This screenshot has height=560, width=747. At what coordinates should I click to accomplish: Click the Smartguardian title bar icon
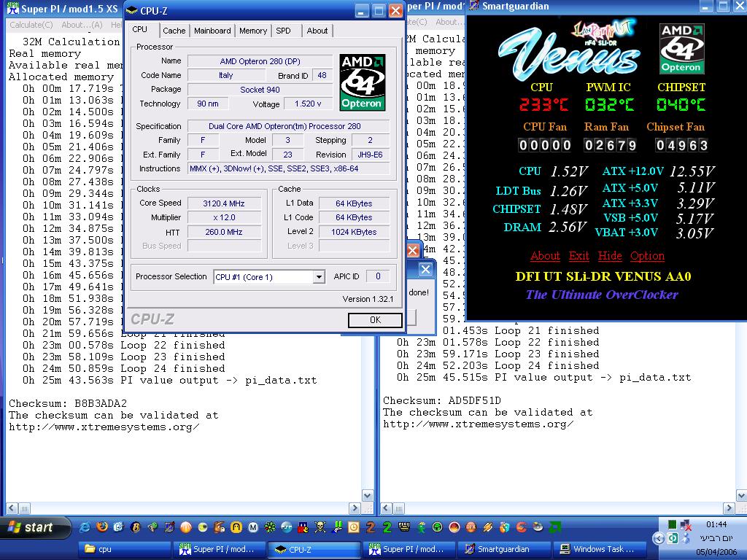click(x=473, y=6)
